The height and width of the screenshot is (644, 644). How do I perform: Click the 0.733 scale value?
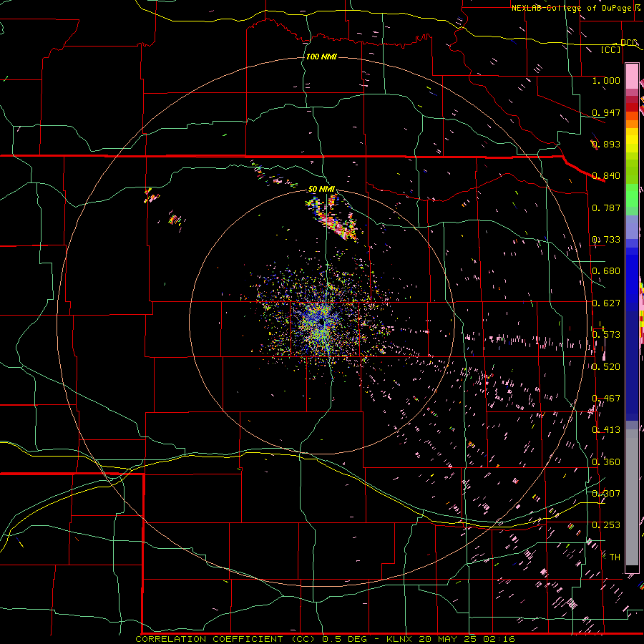point(606,240)
